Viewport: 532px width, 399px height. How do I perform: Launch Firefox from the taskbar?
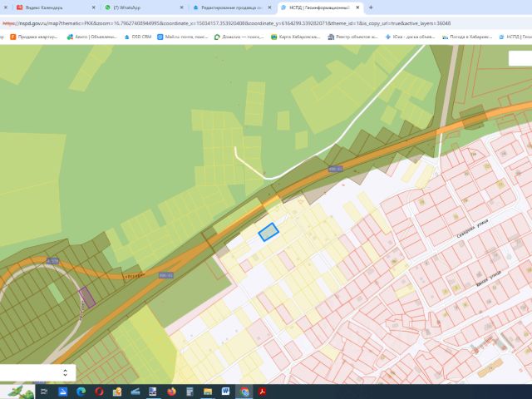coord(172,392)
